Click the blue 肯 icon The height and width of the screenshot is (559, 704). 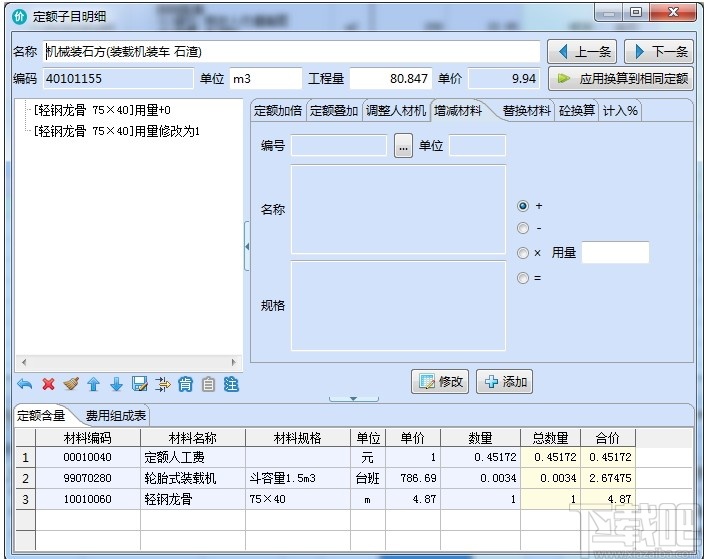point(185,384)
